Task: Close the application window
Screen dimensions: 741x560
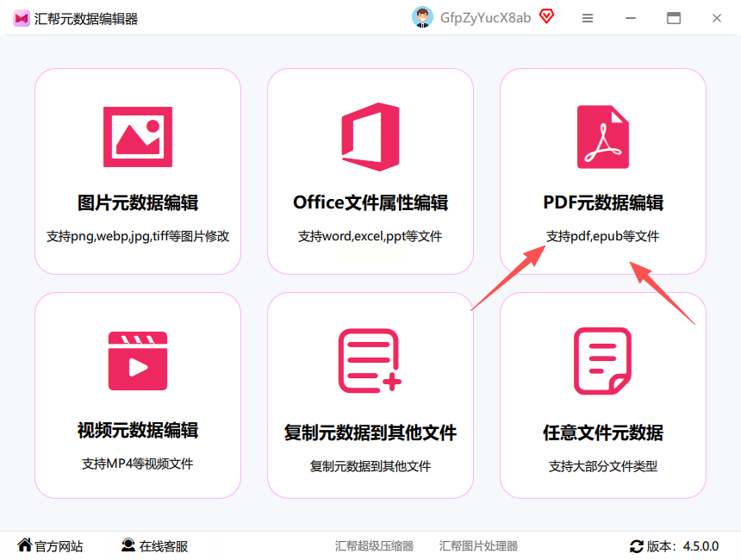Action: point(716,18)
